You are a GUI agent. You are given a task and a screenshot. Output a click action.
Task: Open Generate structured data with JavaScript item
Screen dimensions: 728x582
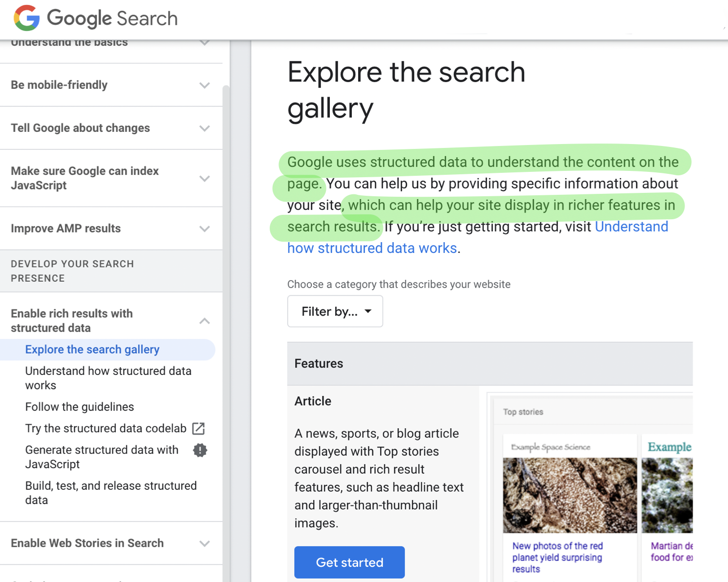point(102,457)
